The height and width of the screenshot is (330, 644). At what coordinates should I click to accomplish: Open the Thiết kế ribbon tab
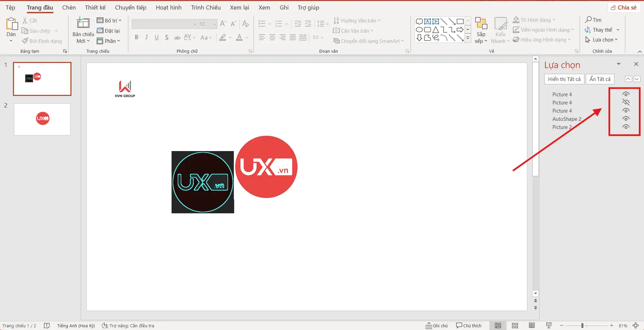[95, 7]
